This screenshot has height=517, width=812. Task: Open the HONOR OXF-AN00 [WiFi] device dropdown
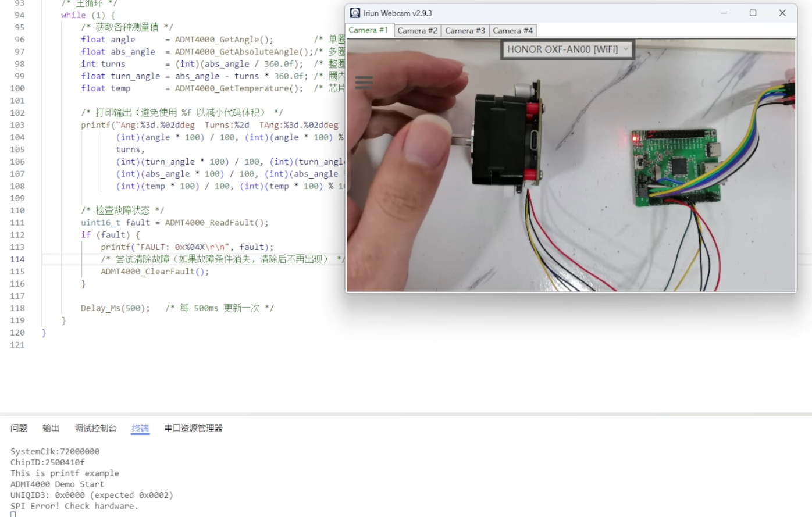(568, 49)
